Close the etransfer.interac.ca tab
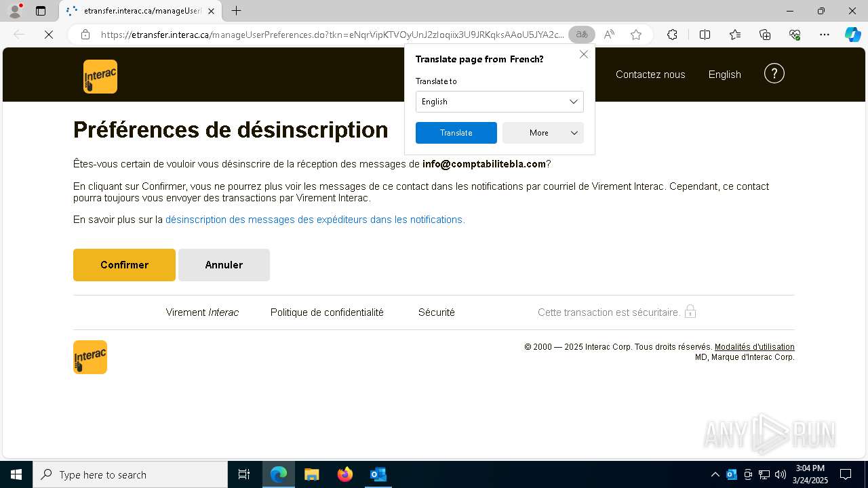The height and width of the screenshot is (488, 868). [211, 11]
